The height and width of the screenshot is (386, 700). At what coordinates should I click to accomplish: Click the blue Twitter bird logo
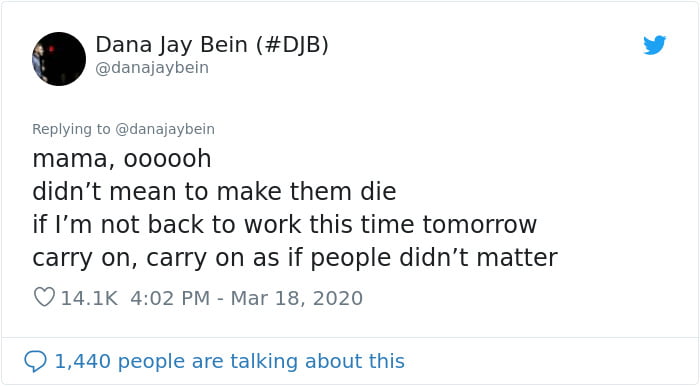[x=654, y=45]
